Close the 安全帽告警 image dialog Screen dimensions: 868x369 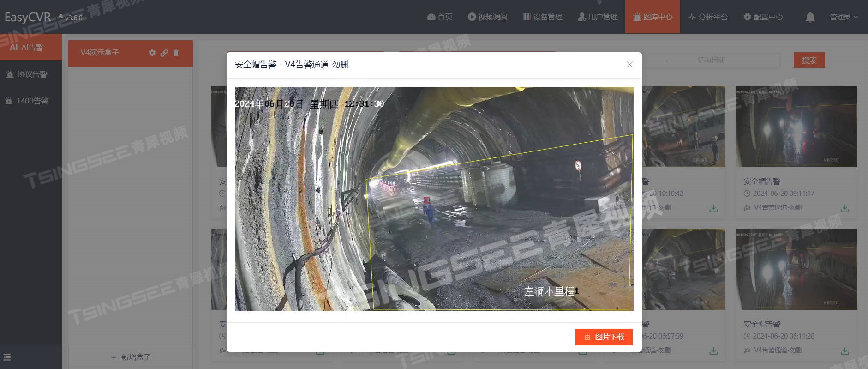pos(629,65)
